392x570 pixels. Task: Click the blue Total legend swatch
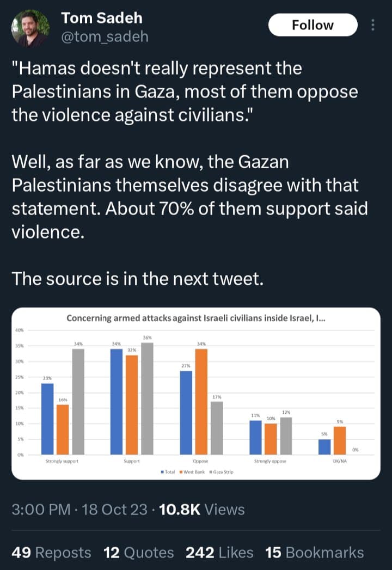pyautogui.click(x=162, y=472)
